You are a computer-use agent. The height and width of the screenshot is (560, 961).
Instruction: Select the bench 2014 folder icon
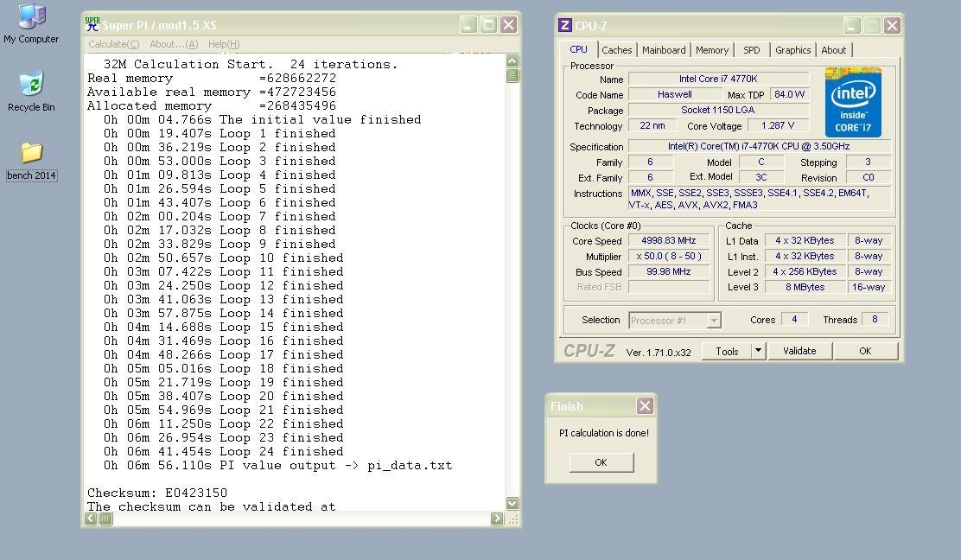[31, 161]
